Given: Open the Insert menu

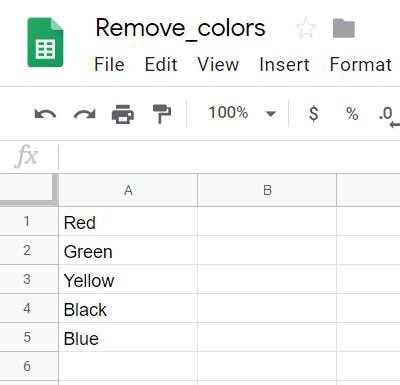Looking at the screenshot, I should pyautogui.click(x=284, y=64).
